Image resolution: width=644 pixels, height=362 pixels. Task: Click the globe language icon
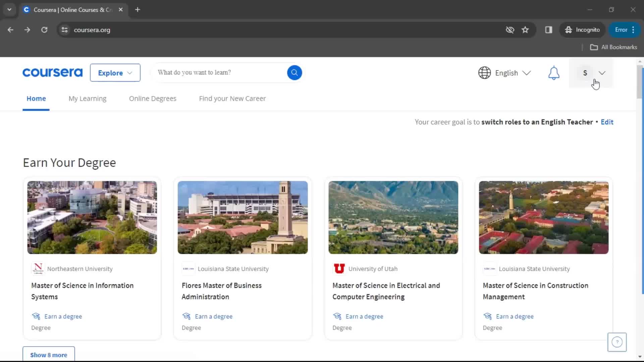coord(484,73)
